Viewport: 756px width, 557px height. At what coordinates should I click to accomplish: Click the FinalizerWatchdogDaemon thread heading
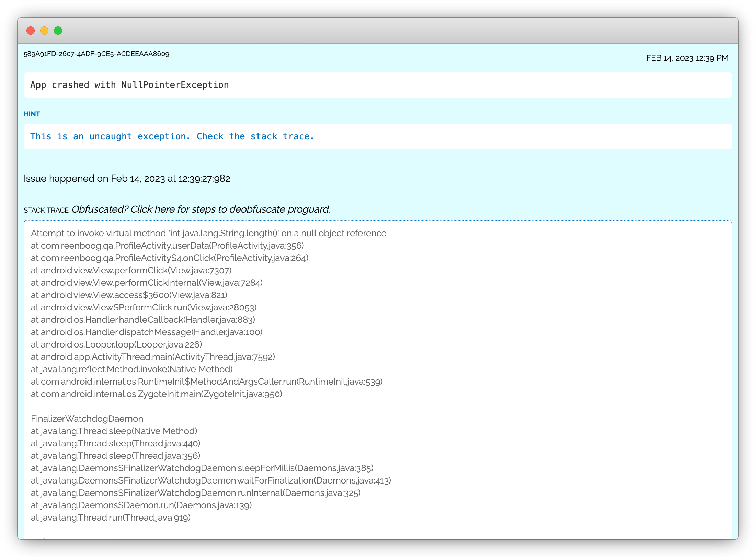pyautogui.click(x=87, y=419)
